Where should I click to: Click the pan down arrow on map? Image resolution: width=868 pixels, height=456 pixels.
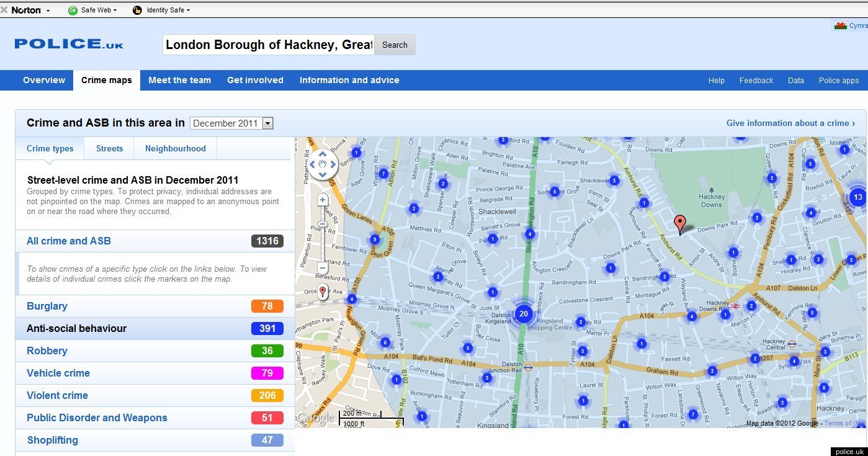coord(323,174)
